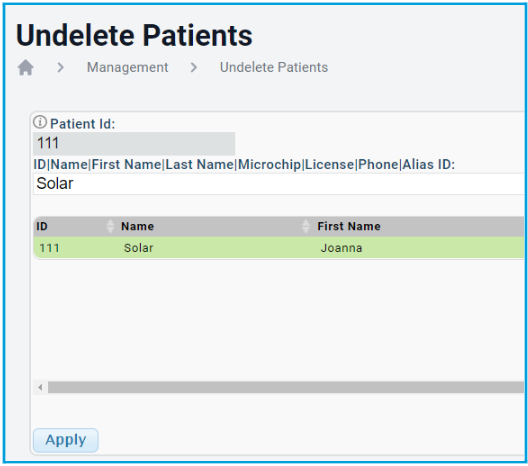Image resolution: width=528 pixels, height=466 pixels.
Task: Click chevron before Undelete Patients breadcrumb
Action: pos(194,67)
